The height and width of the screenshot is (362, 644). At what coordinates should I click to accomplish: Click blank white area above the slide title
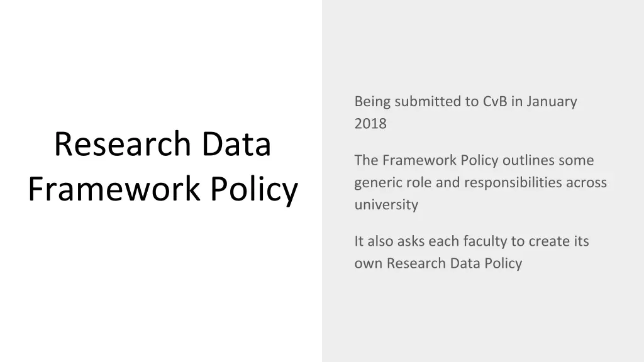(x=161, y=57)
